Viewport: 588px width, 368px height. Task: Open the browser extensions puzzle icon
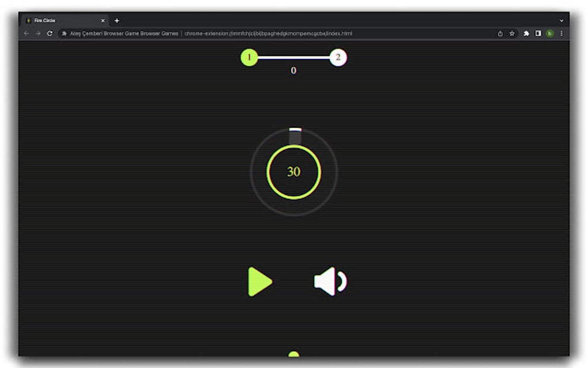(x=526, y=33)
